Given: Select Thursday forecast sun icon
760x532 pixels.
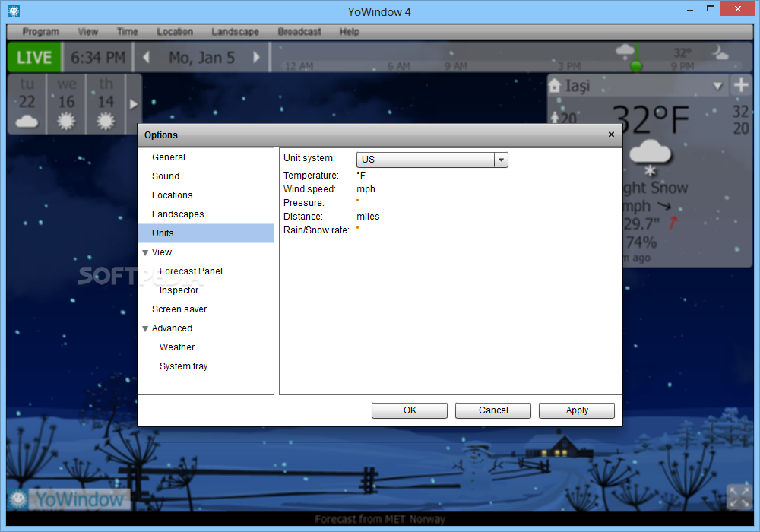Looking at the screenshot, I should [x=106, y=121].
